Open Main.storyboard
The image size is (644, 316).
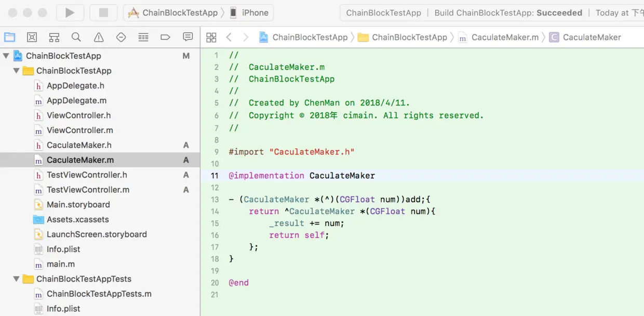(x=78, y=205)
